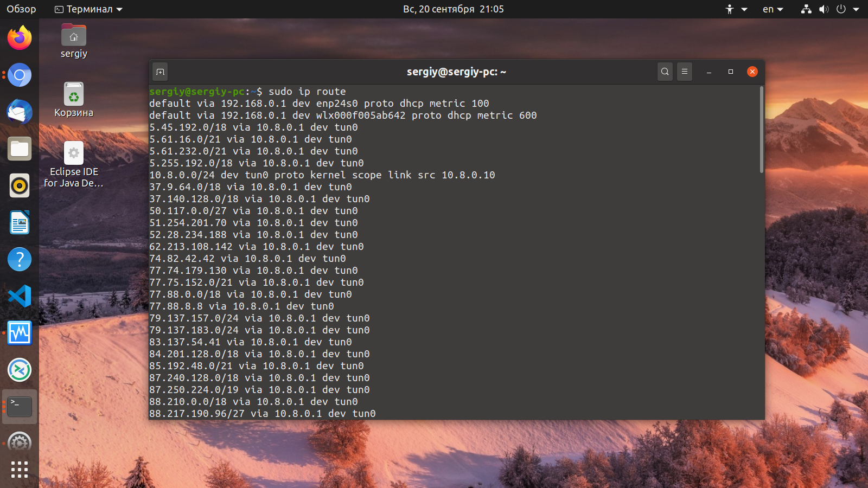Open the accessibility menu in top bar

pos(736,9)
